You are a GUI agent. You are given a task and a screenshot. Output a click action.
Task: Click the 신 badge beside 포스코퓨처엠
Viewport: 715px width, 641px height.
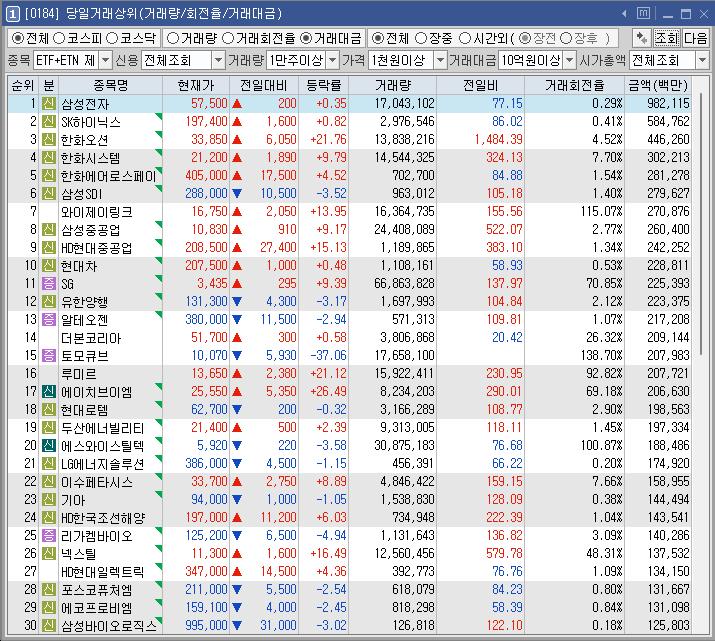pyautogui.click(x=49, y=589)
